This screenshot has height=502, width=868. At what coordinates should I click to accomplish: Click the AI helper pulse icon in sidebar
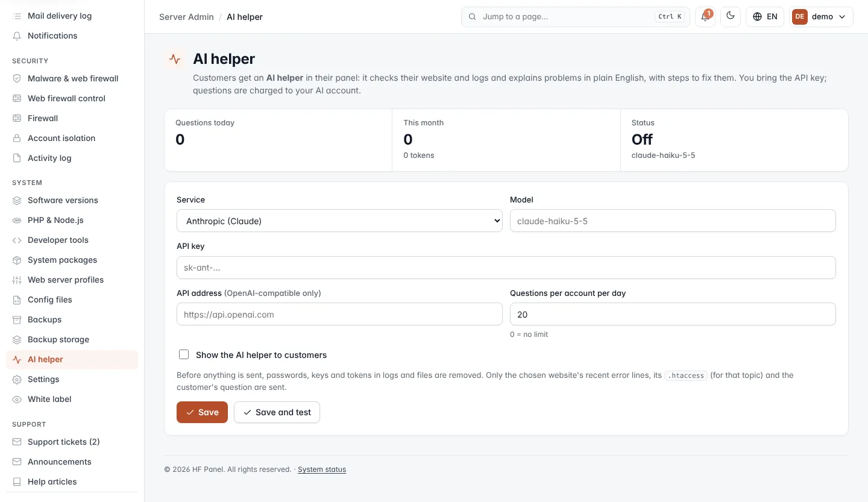pyautogui.click(x=17, y=359)
